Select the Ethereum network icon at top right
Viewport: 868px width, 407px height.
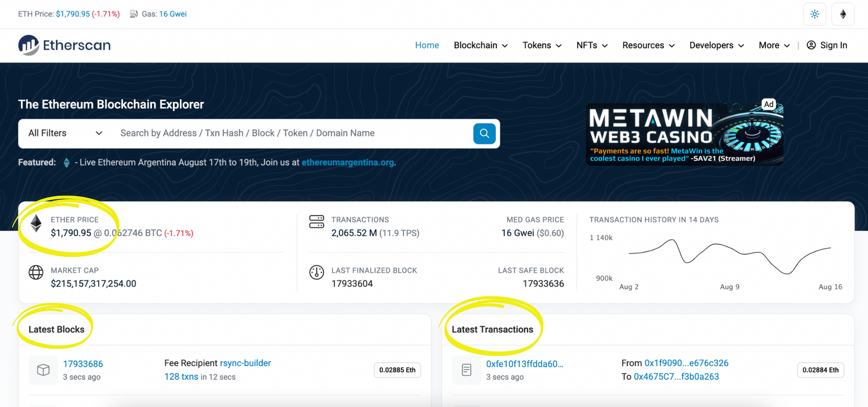click(843, 14)
